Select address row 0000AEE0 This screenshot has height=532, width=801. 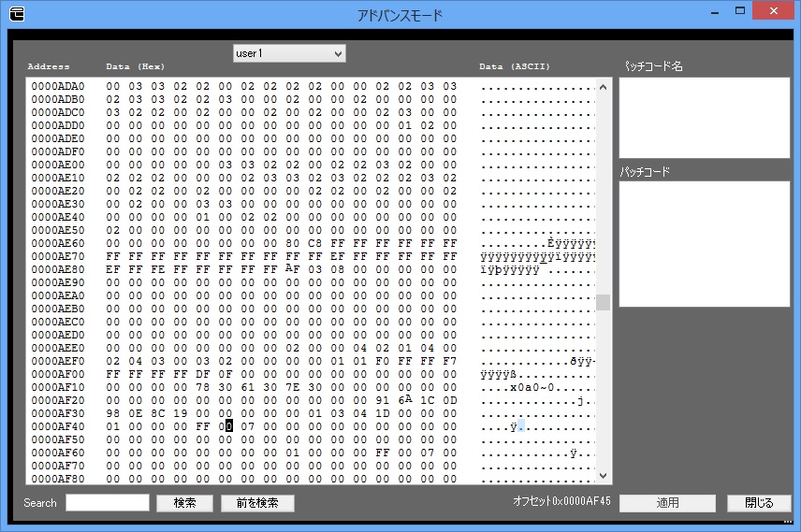click(58, 348)
